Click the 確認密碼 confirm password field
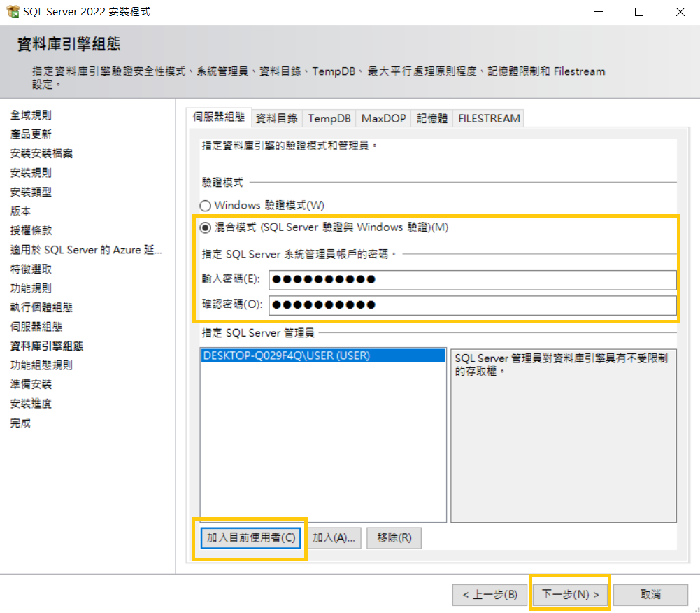The width and height of the screenshot is (700, 613). click(x=472, y=305)
